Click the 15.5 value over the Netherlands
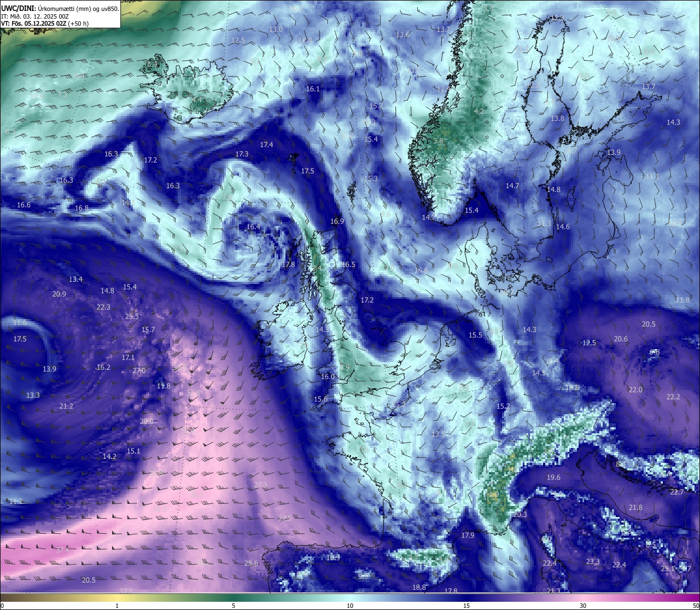This screenshot has width=700, height=610. (x=476, y=335)
